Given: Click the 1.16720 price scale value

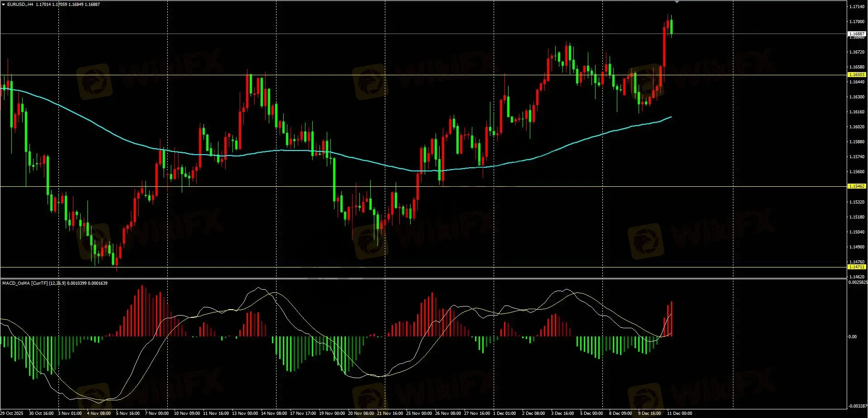Looking at the screenshot, I should (x=857, y=52).
